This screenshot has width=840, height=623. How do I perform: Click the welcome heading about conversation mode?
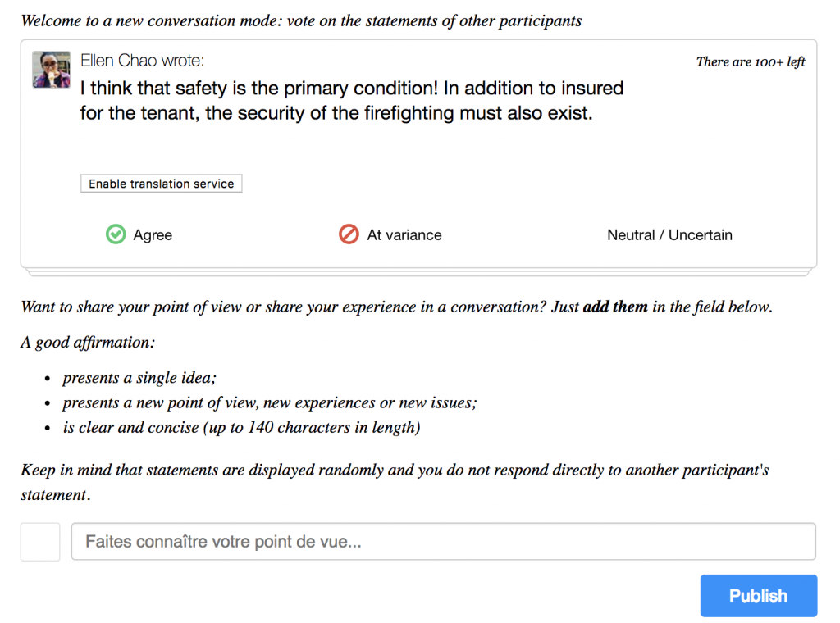click(301, 21)
